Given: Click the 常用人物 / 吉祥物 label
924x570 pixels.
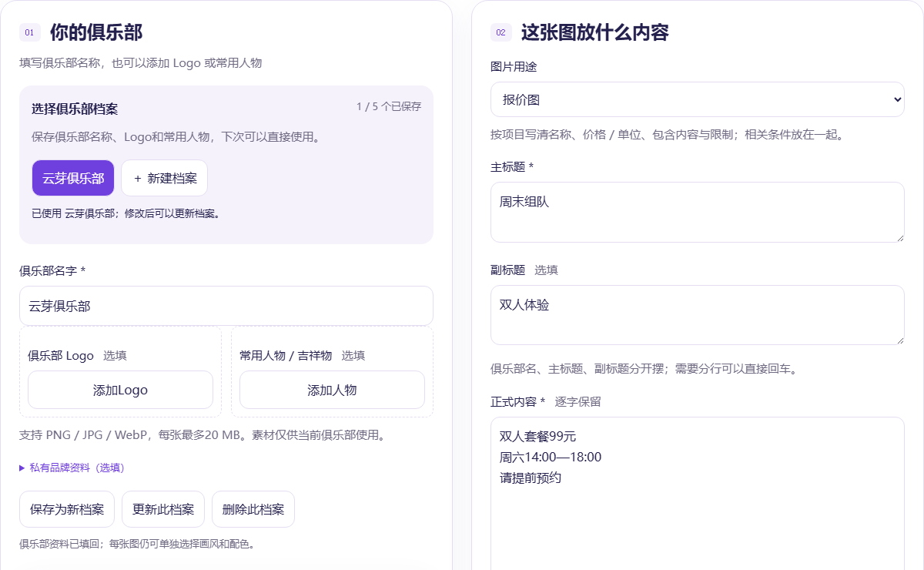Looking at the screenshot, I should click(286, 355).
